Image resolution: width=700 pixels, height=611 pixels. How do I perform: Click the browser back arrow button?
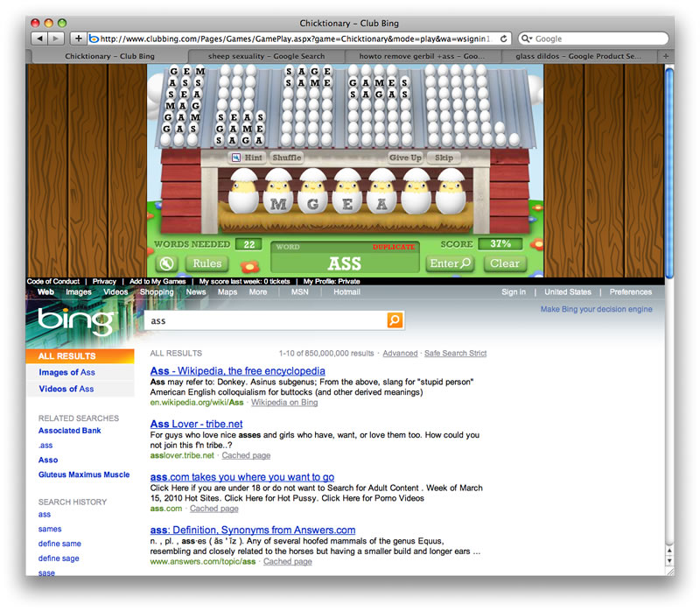[40, 39]
